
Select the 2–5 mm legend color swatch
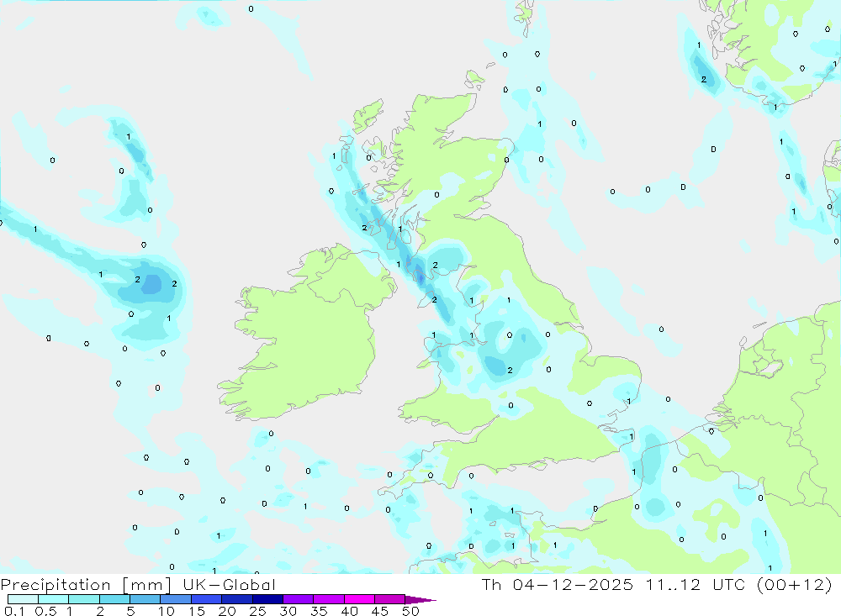coord(114,599)
